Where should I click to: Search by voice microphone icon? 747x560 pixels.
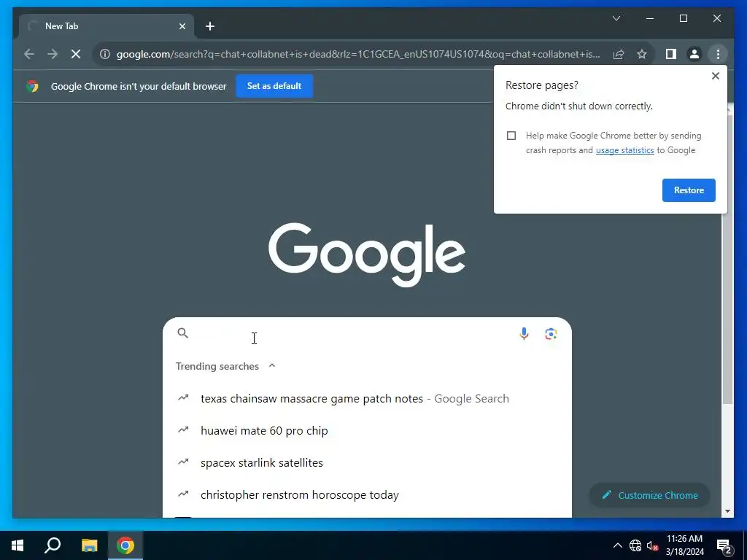524,334
